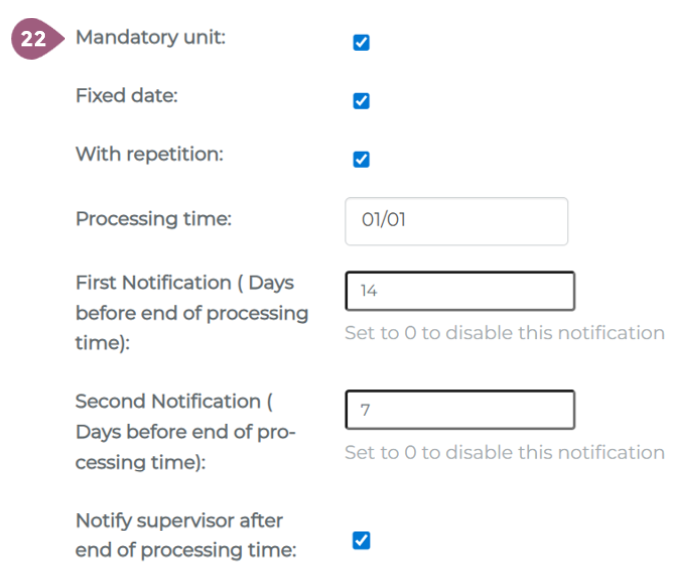Viewport: 684px width, 586px height.
Task: Click the Processing time label
Action: click(153, 218)
